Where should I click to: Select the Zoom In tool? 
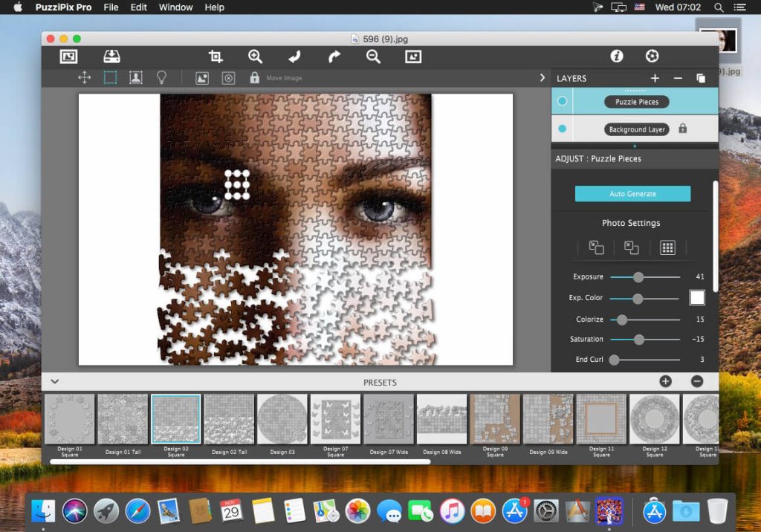click(x=255, y=56)
